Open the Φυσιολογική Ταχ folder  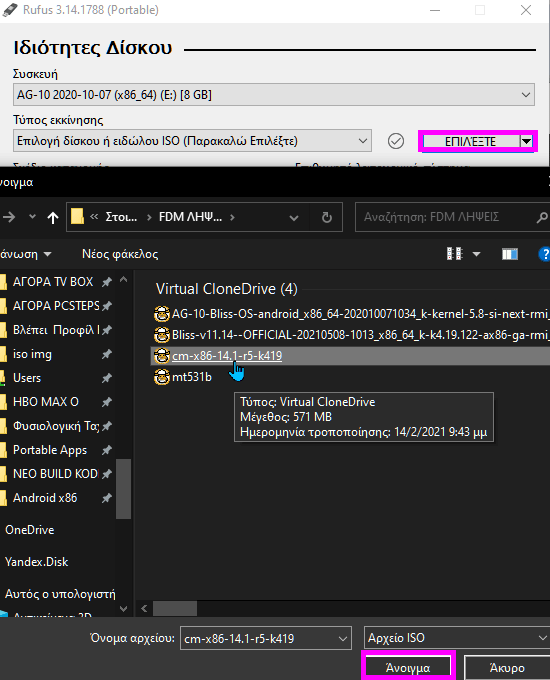(x=56, y=426)
